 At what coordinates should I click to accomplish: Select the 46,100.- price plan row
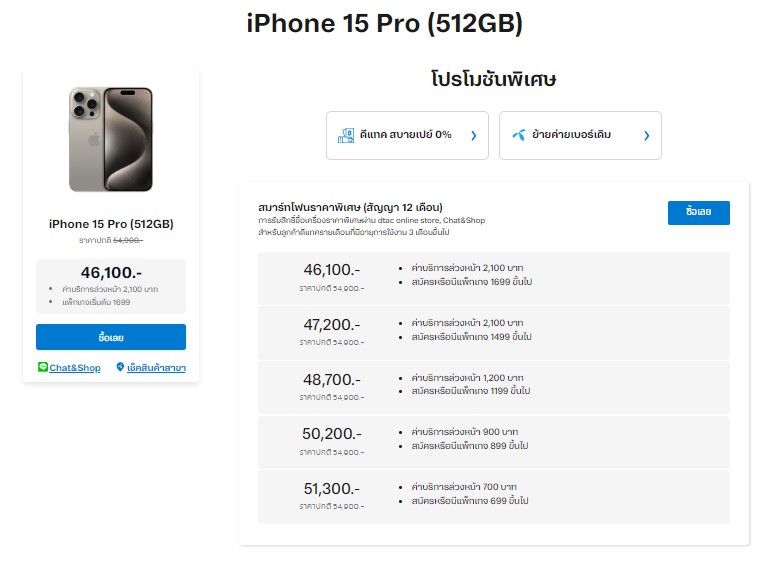[493, 278]
